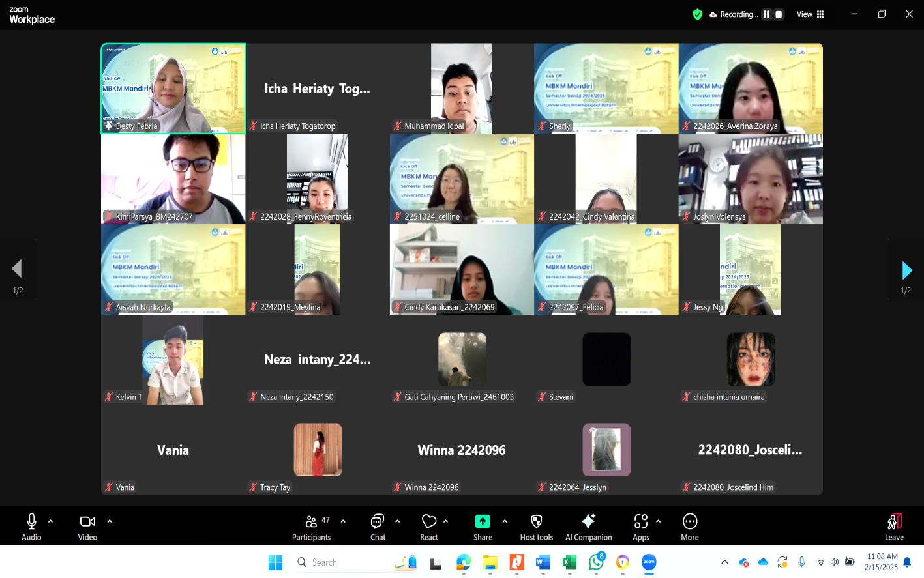The height and width of the screenshot is (578, 924).
Task: Leave the meeting
Action: (893, 527)
